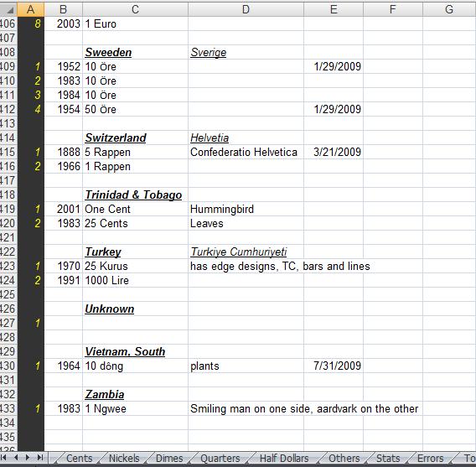The height and width of the screenshot is (467, 476).
Task: Switch to the Nickels sheet
Action: [x=124, y=458]
